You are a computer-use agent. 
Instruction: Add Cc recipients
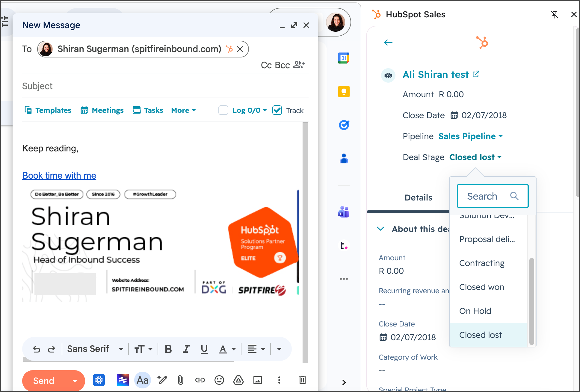tap(266, 65)
